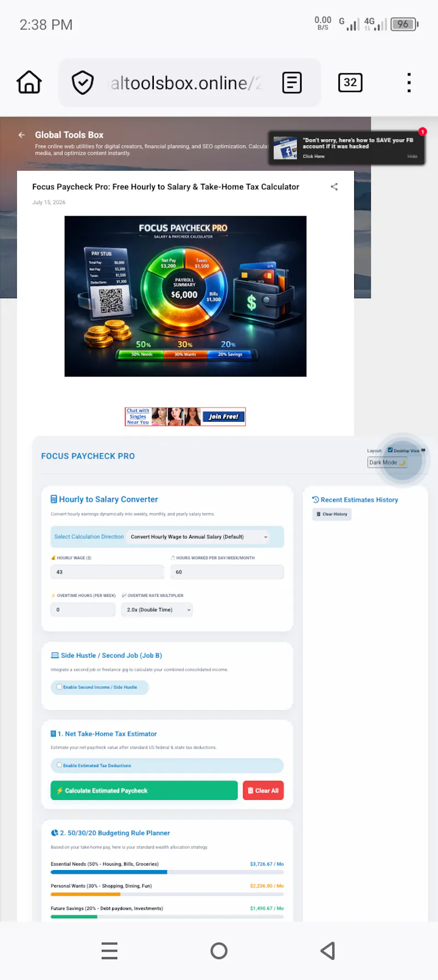This screenshot has height=980, width=438.
Task: Open reader mode page icon
Action: pyautogui.click(x=292, y=83)
